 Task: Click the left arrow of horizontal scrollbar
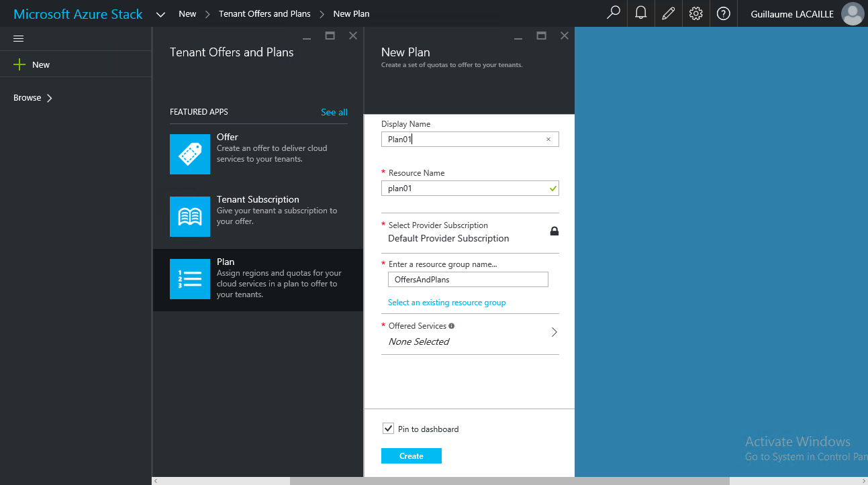(156, 481)
